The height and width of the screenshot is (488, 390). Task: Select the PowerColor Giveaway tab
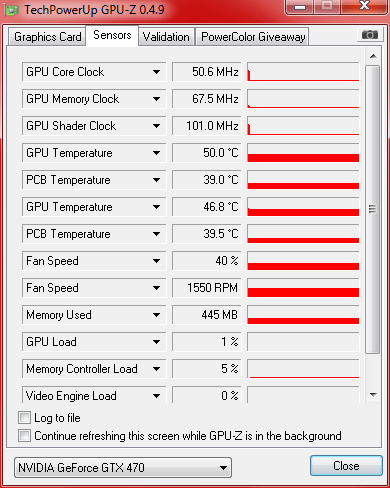(253, 37)
